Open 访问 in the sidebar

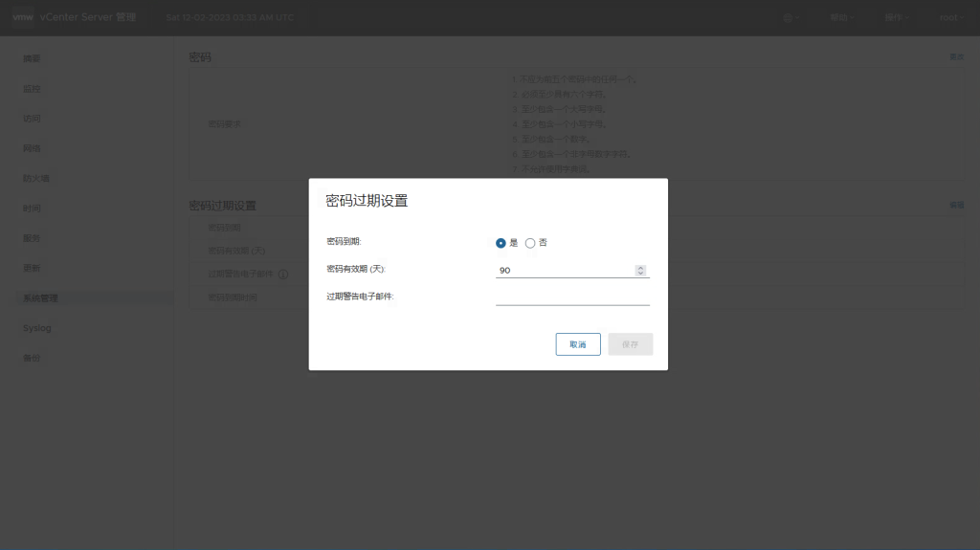(32, 119)
